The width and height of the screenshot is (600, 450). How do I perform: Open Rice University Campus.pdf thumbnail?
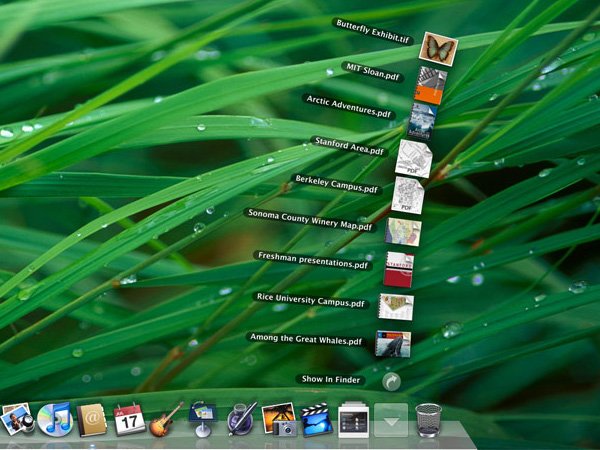pos(396,307)
